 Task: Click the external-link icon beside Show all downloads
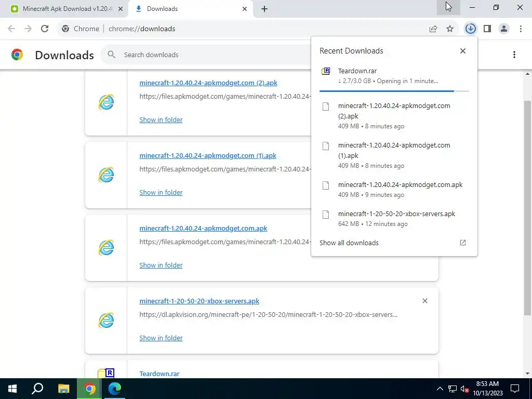tap(463, 243)
